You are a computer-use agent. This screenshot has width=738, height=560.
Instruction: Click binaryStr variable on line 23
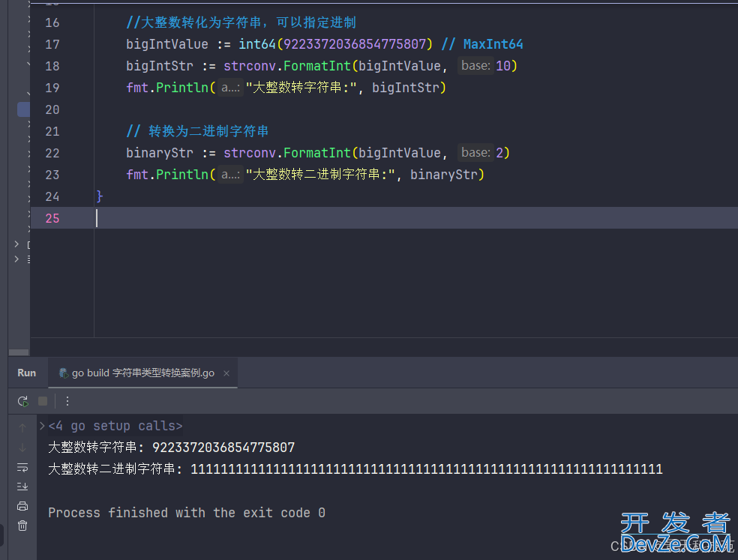click(x=443, y=175)
